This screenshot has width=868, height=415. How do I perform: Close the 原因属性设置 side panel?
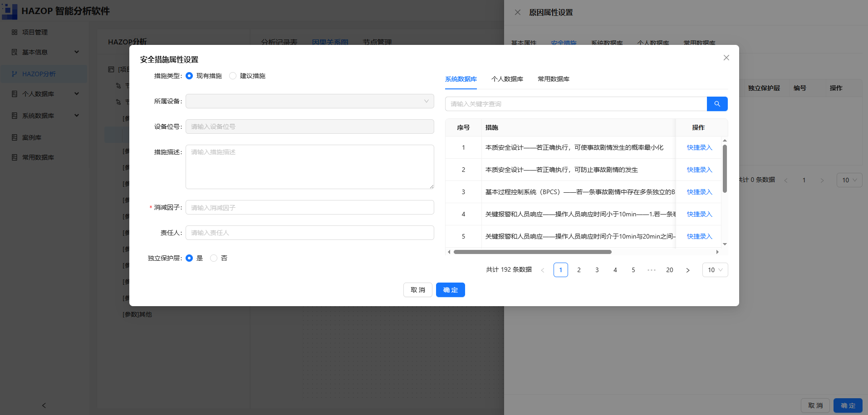[518, 12]
